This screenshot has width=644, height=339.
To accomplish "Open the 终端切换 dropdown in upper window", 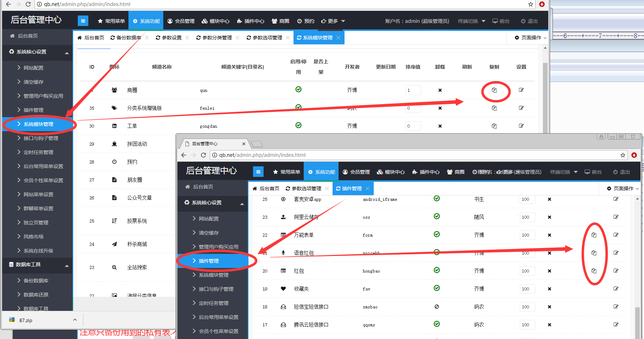I will click(x=472, y=21).
